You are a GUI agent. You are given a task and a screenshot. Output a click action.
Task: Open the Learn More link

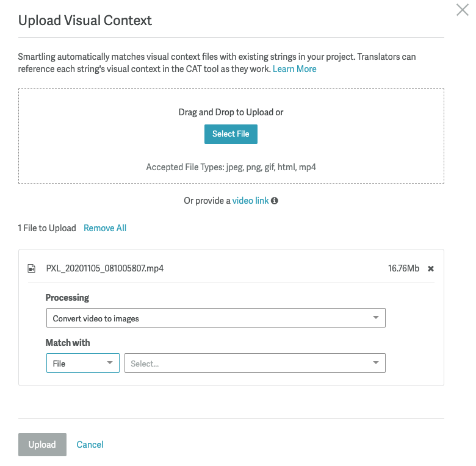click(294, 69)
